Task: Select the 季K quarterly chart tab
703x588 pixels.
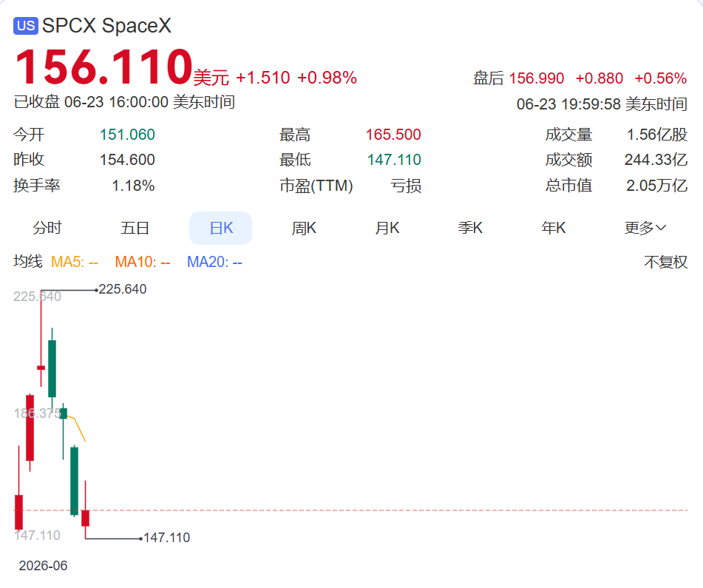Action: pyautogui.click(x=470, y=228)
